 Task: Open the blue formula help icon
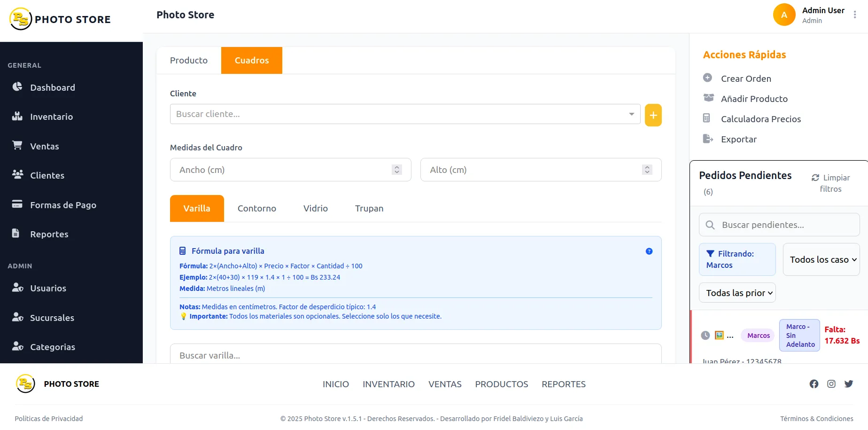pyautogui.click(x=649, y=251)
